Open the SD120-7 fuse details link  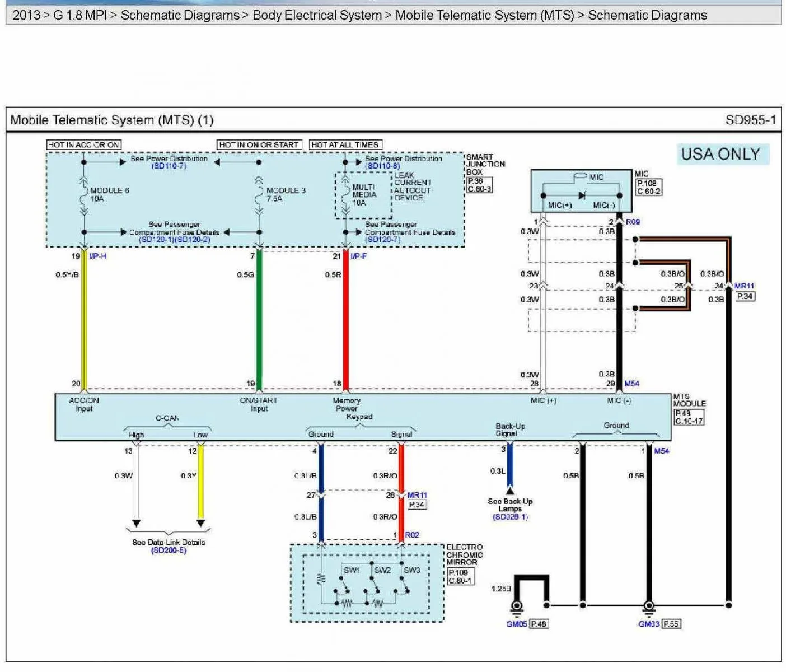pyautogui.click(x=382, y=240)
